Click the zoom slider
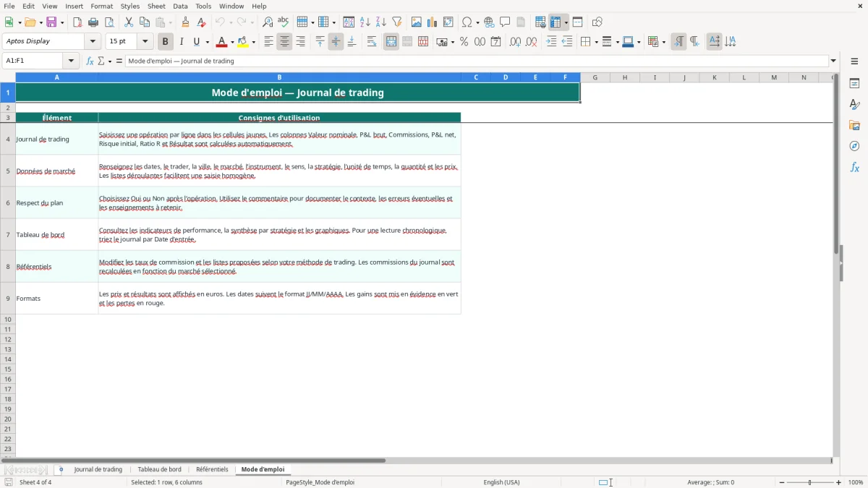Image resolution: width=868 pixels, height=488 pixels. [810, 482]
